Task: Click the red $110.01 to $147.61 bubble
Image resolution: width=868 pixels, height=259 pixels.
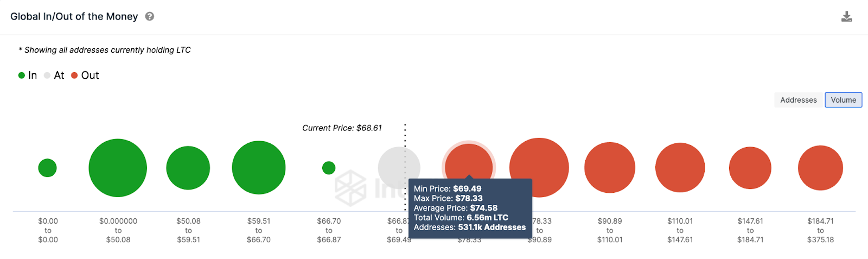Action: click(x=680, y=168)
